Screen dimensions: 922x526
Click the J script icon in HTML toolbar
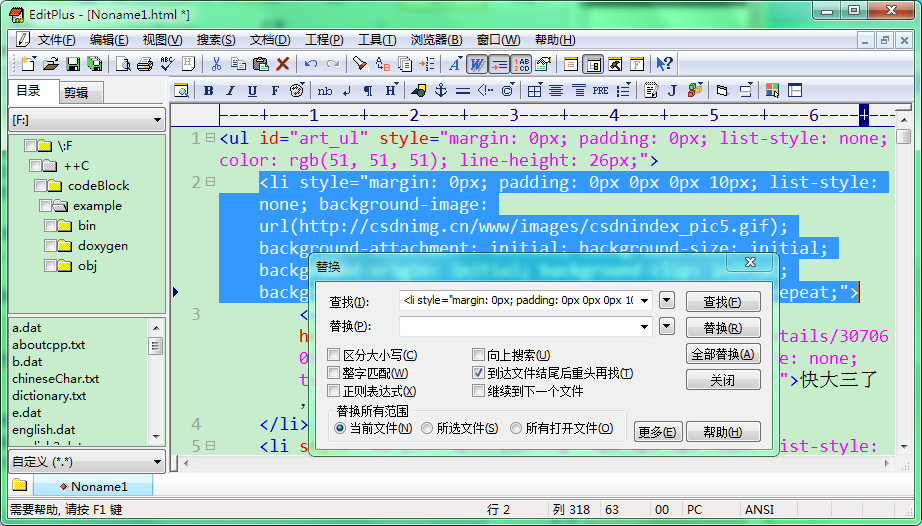click(673, 91)
